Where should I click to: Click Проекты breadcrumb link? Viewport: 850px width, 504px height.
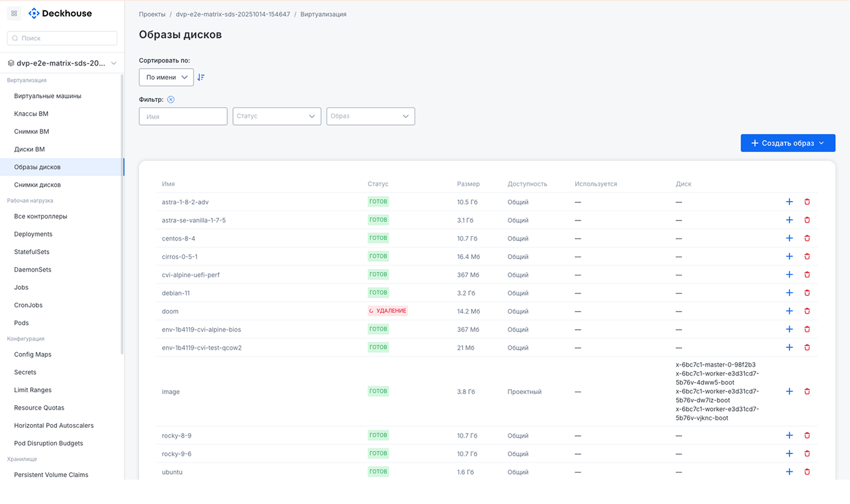(x=152, y=14)
